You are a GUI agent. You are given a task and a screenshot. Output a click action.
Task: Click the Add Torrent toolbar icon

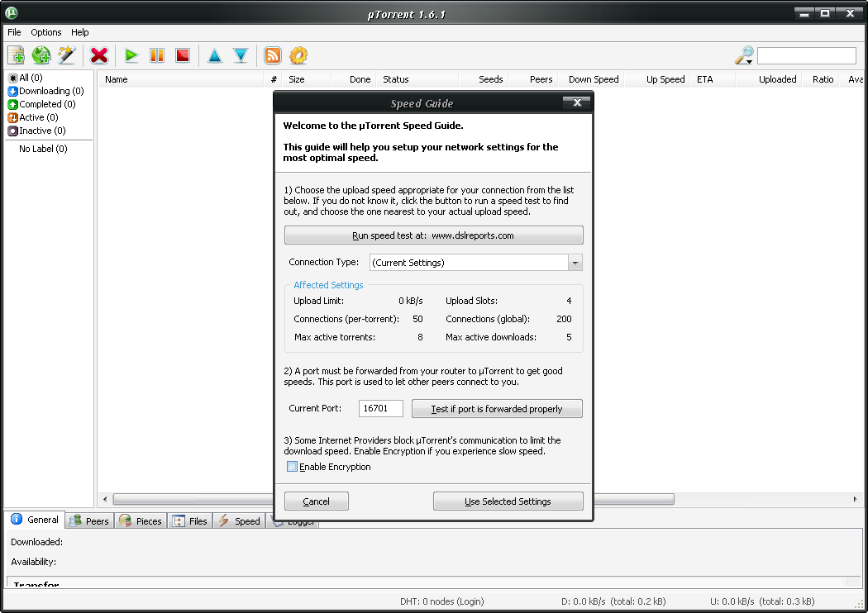pyautogui.click(x=16, y=55)
